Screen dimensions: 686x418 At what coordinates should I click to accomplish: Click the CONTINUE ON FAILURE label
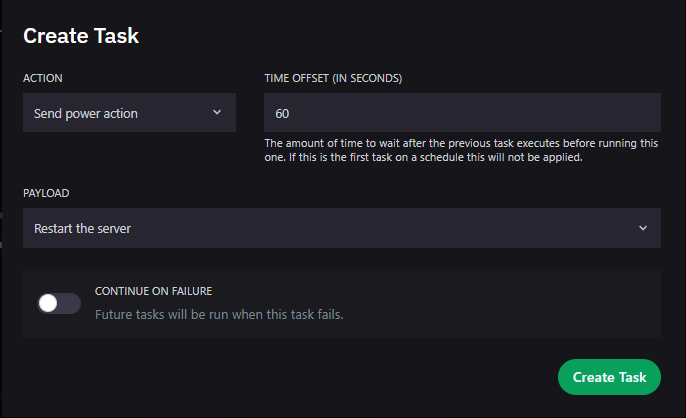(153, 291)
